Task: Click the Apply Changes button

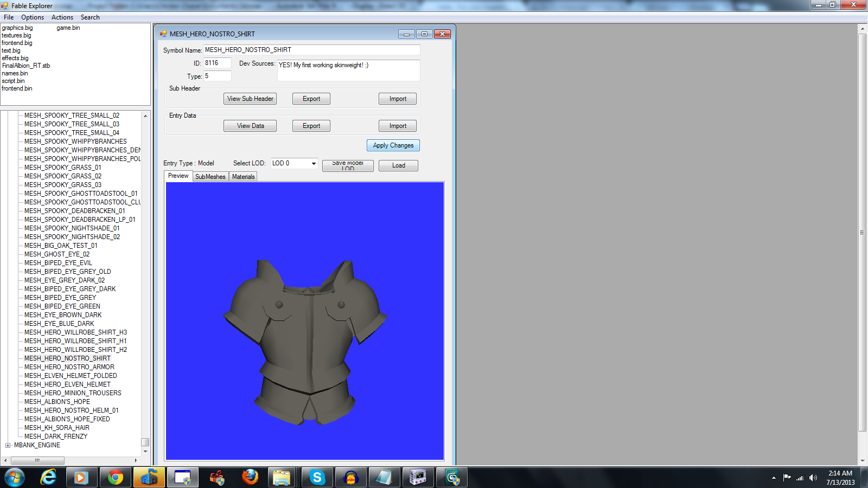Action: click(393, 145)
